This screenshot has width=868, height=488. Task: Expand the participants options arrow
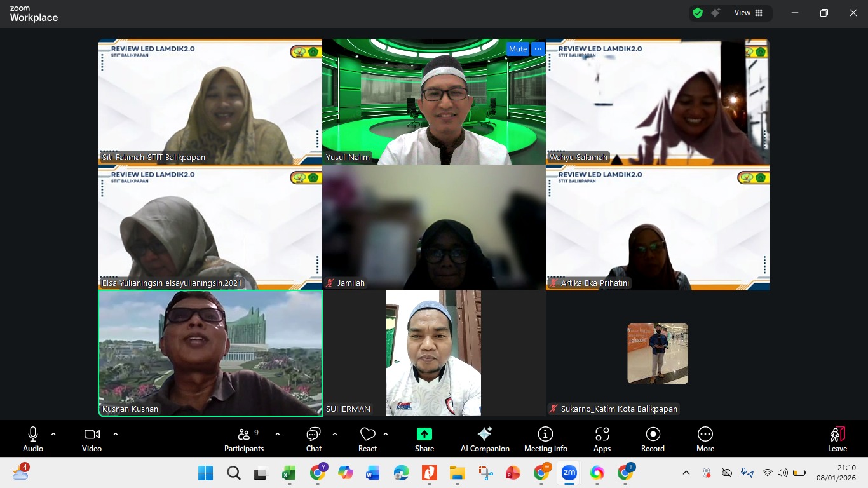pos(278,434)
